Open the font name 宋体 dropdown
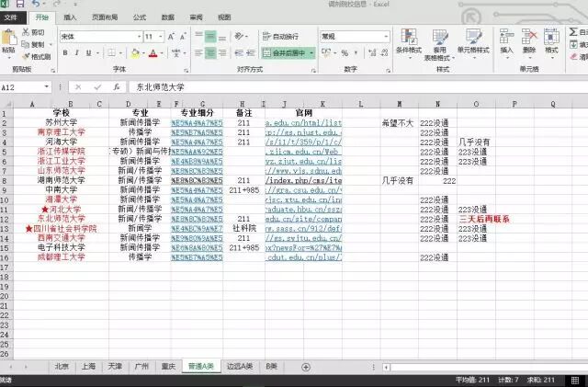The width and height of the screenshot is (588, 387). [139, 37]
